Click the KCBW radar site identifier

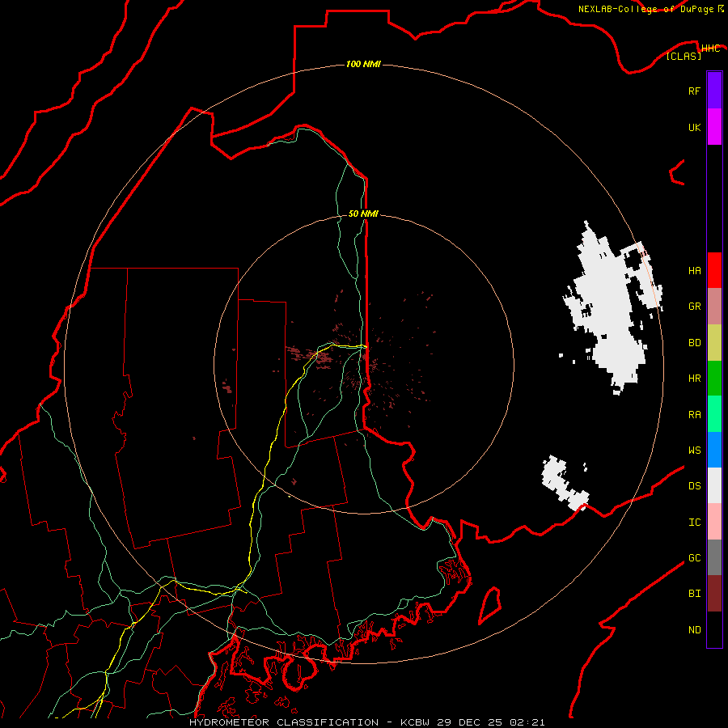(416, 722)
